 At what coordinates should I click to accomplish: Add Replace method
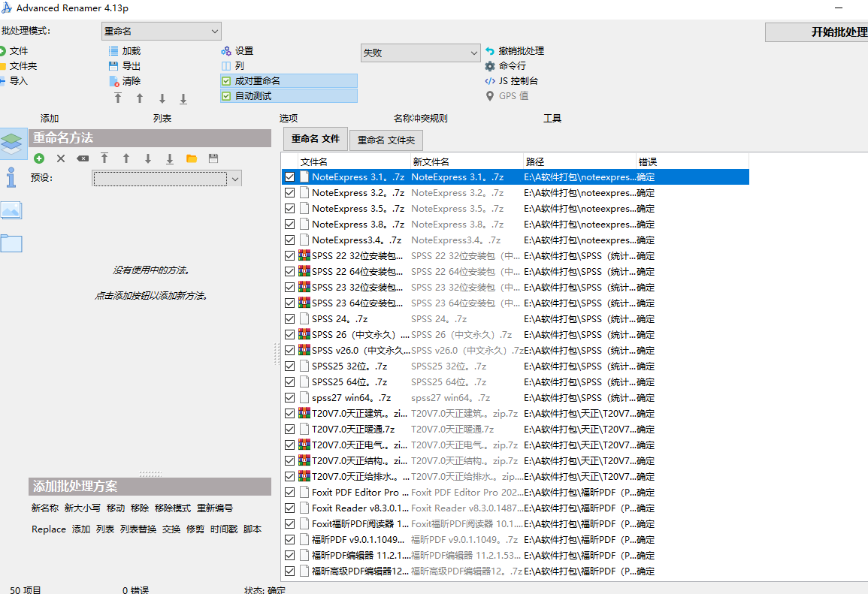coord(49,529)
